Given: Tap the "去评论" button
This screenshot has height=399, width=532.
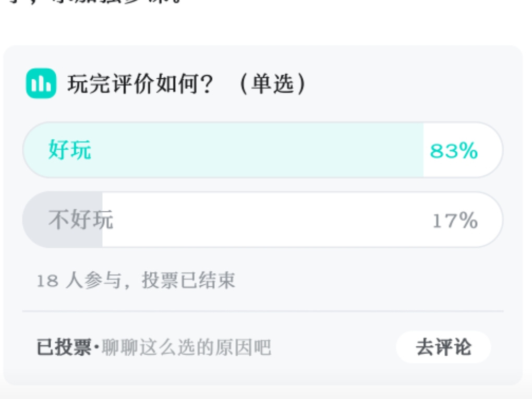Looking at the screenshot, I should point(443,347).
